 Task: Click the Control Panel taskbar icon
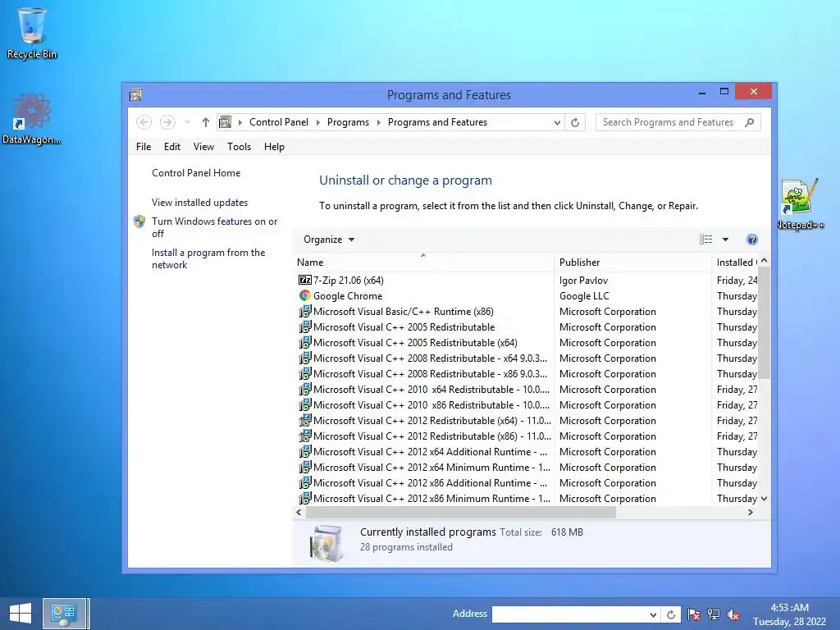[x=64, y=614]
